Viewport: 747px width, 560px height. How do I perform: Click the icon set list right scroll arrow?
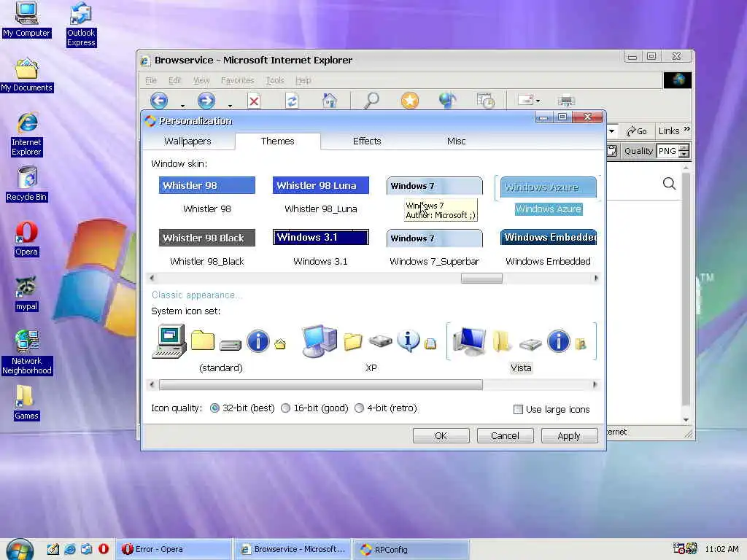(595, 385)
